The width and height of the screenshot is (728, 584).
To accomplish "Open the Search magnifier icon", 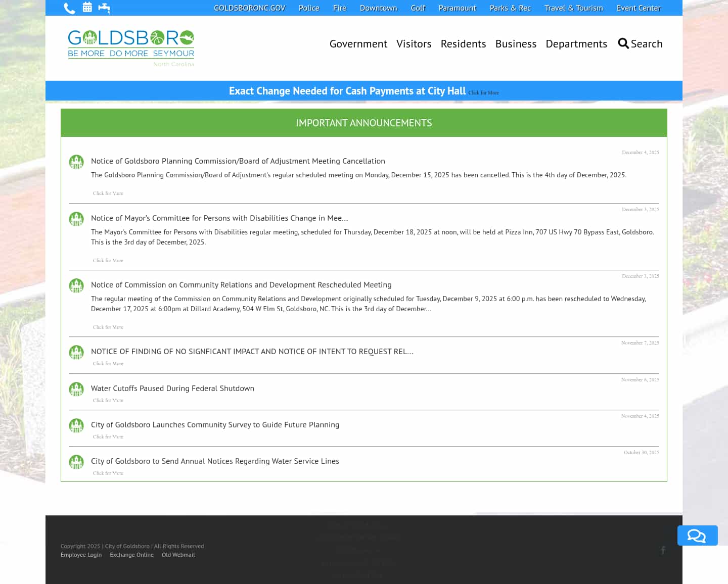I will [x=623, y=43].
